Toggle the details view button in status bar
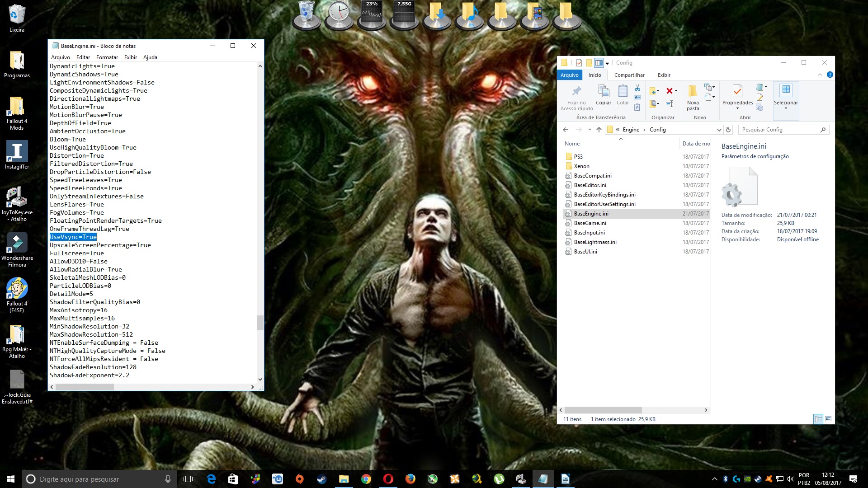The height and width of the screenshot is (488, 868). [x=818, y=419]
